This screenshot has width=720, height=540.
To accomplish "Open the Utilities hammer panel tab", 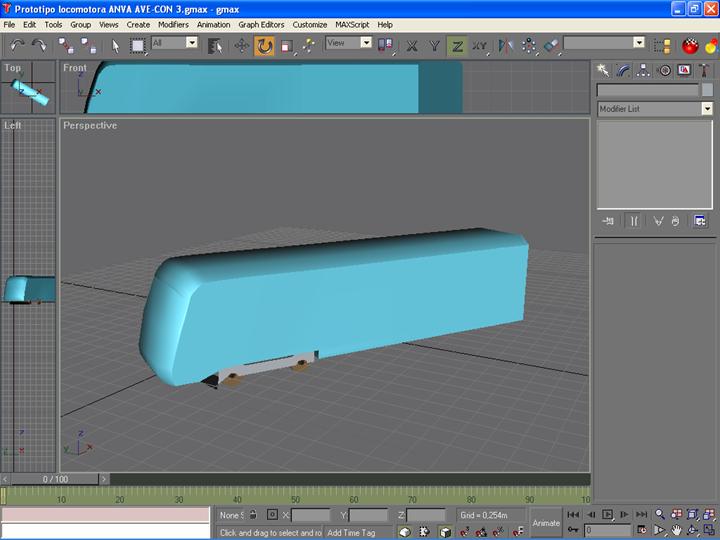I will point(704,70).
